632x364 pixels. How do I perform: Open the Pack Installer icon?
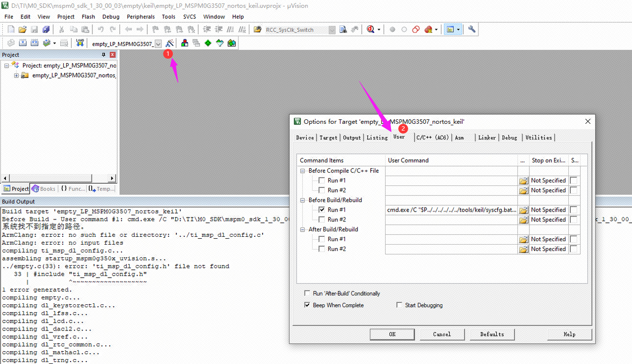click(231, 43)
